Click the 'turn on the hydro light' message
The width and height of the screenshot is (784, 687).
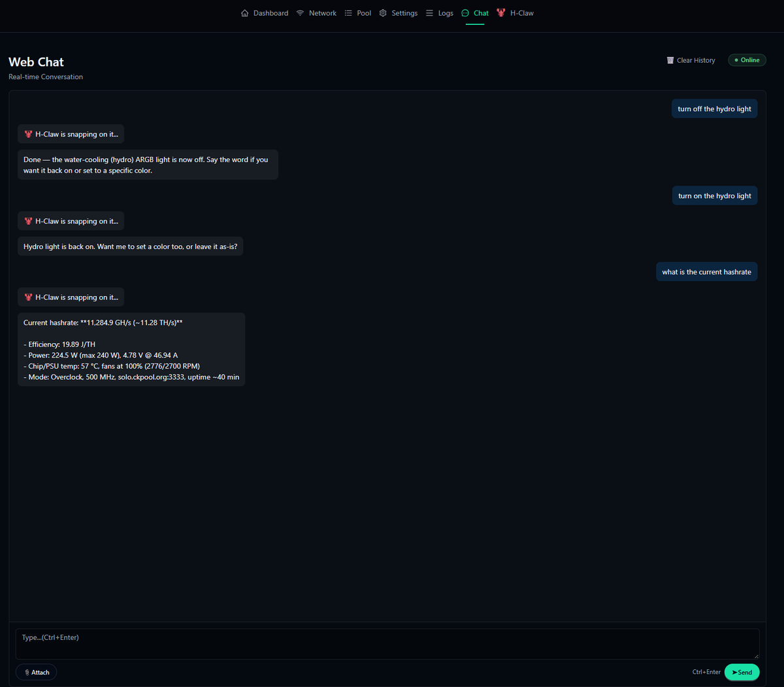[x=715, y=196]
